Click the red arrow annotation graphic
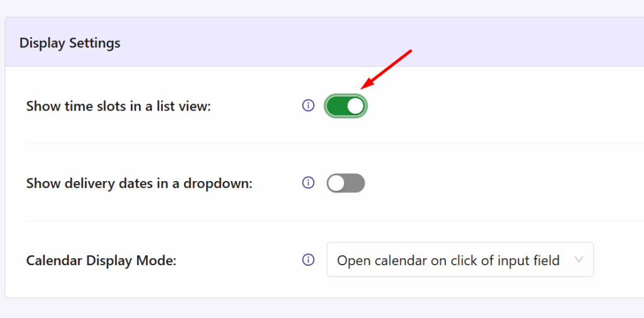The image size is (644, 318). (x=386, y=69)
